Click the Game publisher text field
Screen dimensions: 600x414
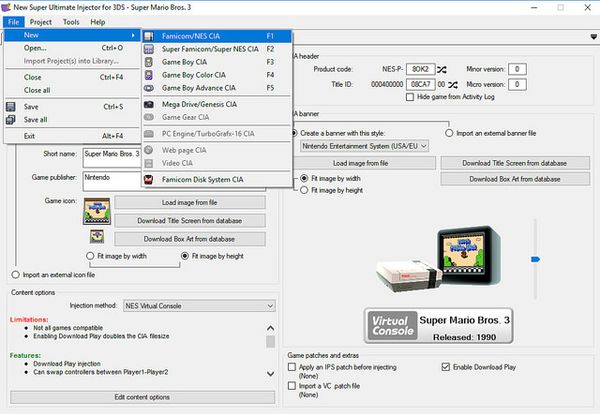[x=112, y=181]
